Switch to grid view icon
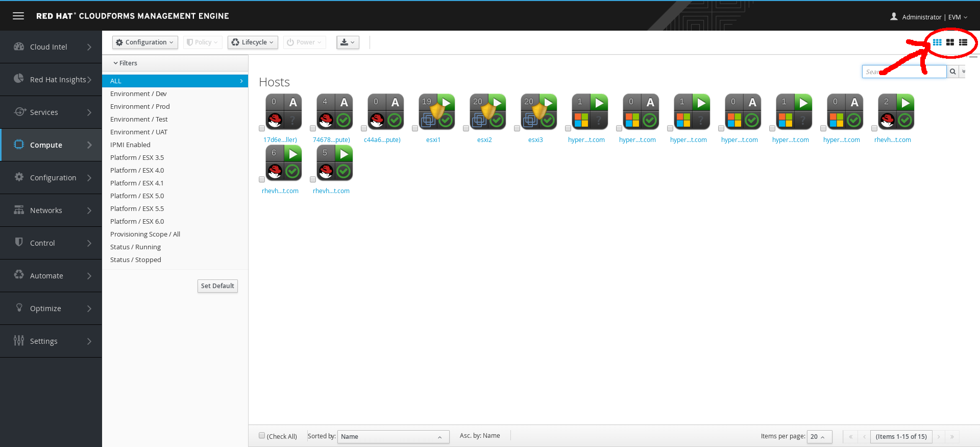The image size is (980, 447). click(937, 42)
